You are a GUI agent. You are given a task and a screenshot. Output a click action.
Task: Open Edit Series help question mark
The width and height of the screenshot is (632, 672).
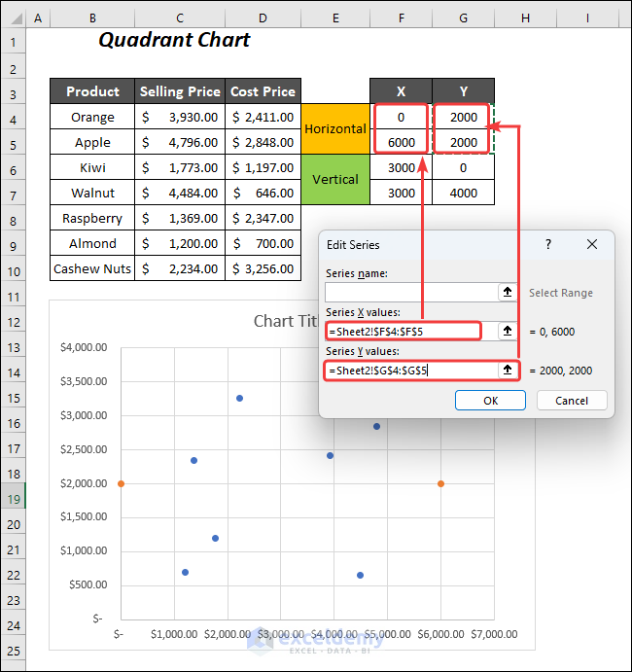click(548, 245)
